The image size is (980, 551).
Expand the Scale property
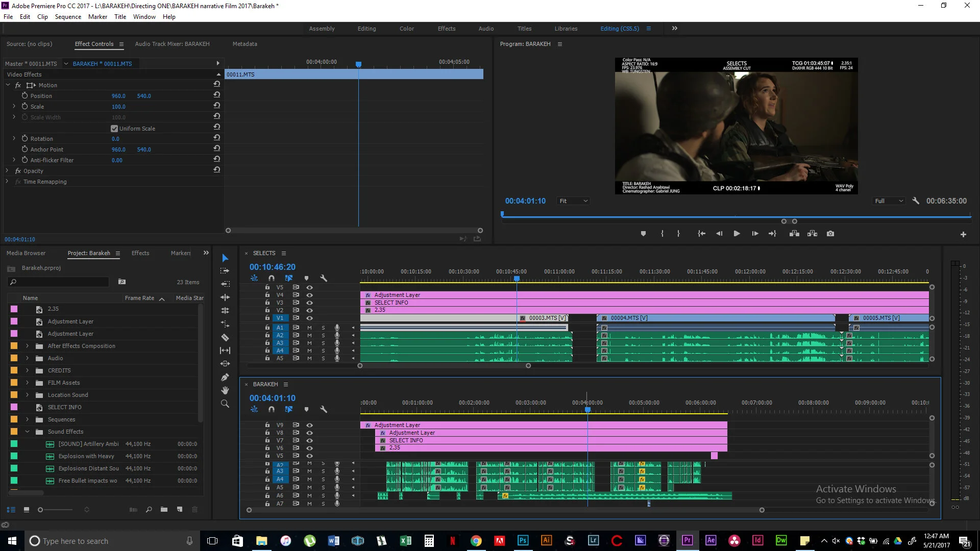click(x=14, y=107)
